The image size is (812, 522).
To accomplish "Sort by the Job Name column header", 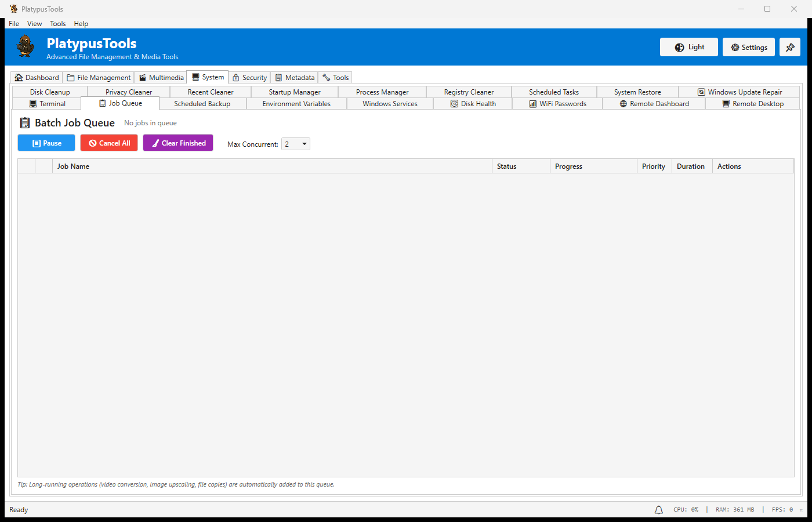I will point(73,166).
